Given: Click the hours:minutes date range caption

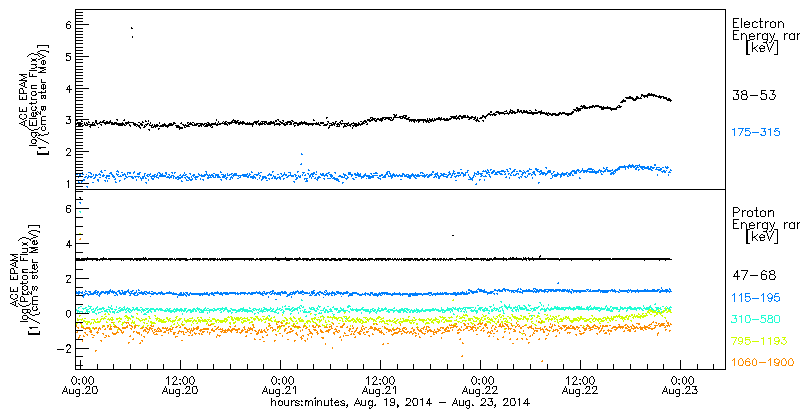Looking at the screenshot, I should pyautogui.click(x=401, y=402).
